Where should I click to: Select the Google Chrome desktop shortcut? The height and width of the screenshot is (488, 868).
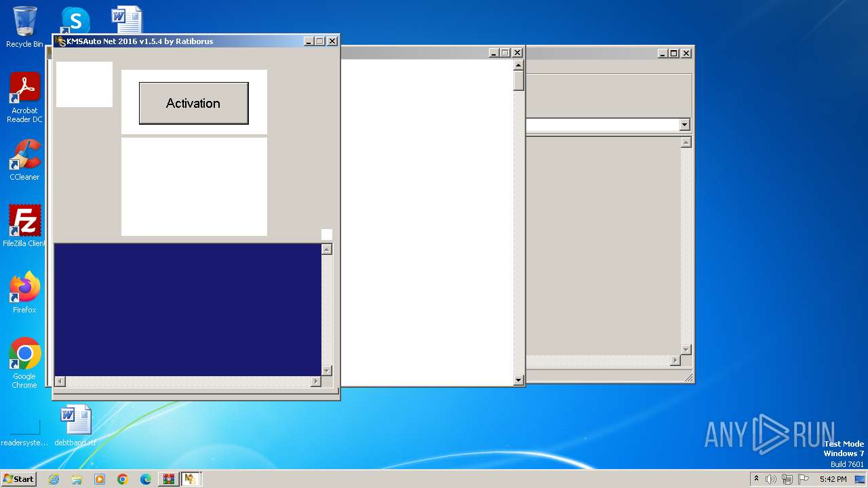click(x=24, y=363)
